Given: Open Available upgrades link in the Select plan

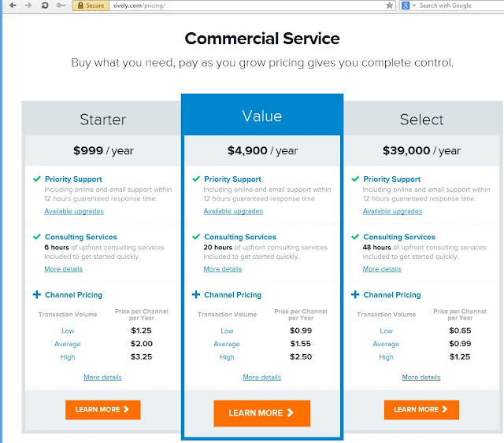Looking at the screenshot, I should point(392,211).
